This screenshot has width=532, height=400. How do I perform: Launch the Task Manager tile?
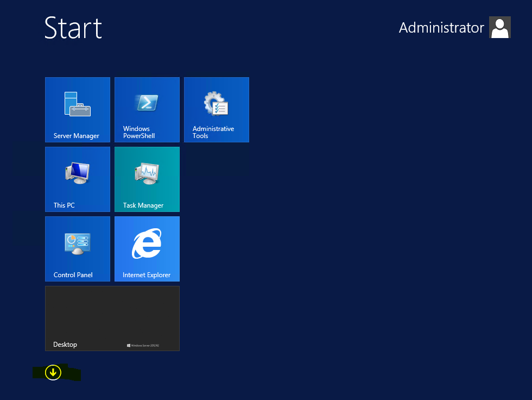[x=147, y=179]
